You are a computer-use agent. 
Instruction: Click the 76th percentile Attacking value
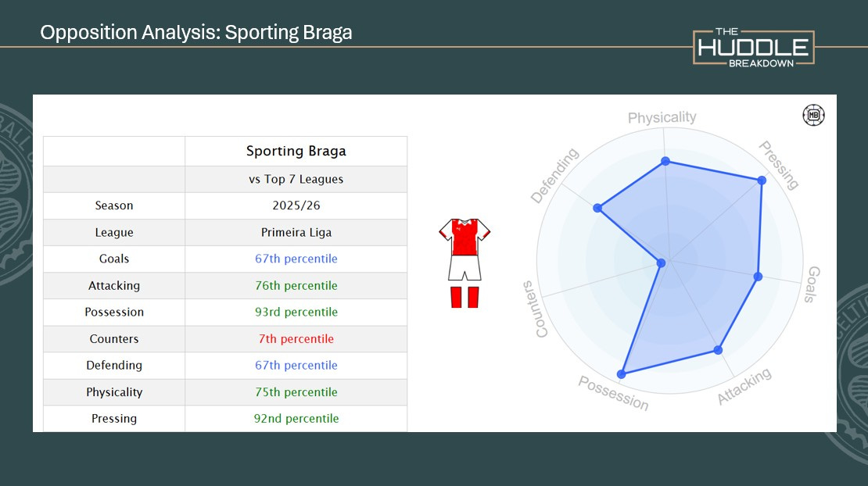pos(296,286)
